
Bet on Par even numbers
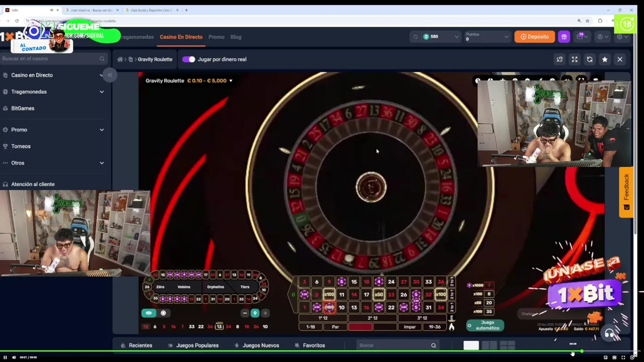[336, 327]
